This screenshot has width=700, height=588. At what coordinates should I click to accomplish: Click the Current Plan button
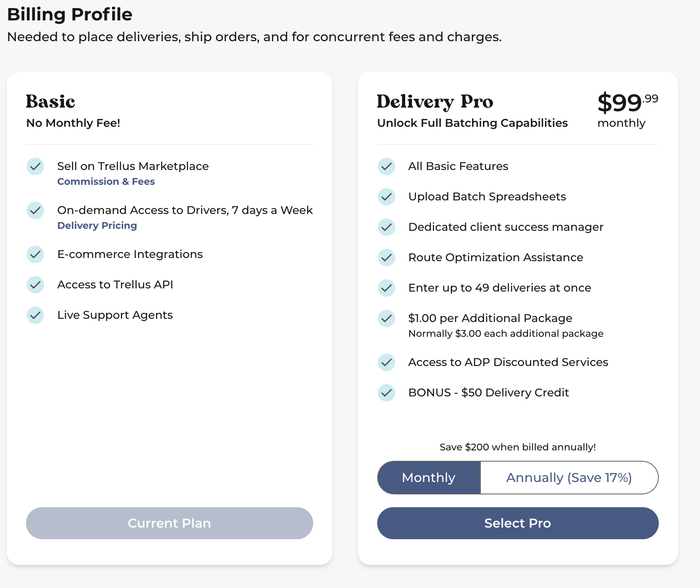tap(170, 523)
